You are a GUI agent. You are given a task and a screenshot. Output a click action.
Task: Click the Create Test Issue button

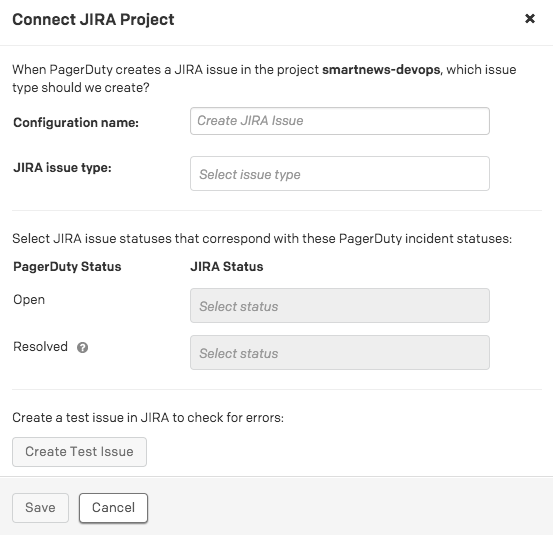click(79, 452)
